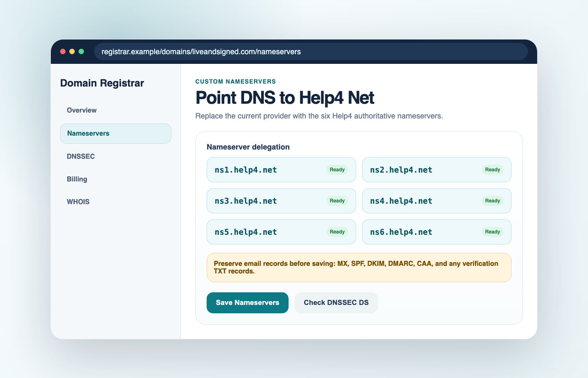Viewport: 588px width, 378px height.
Task: Click the browser address bar URL
Action: coord(311,52)
